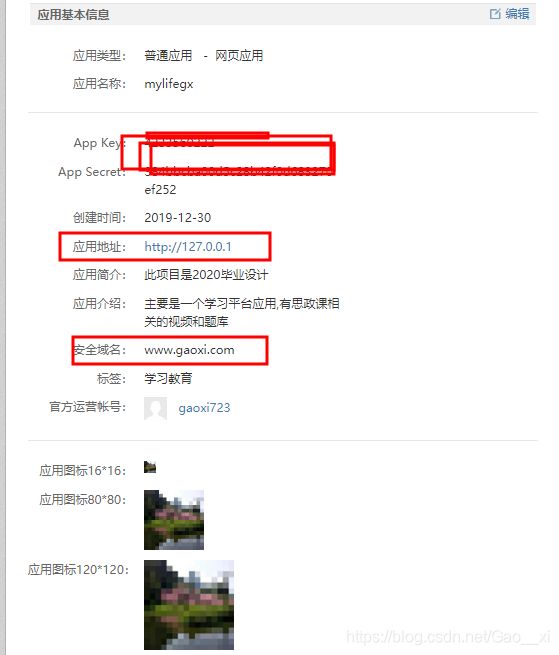Click the App Key label
The image size is (559, 655).
[99, 143]
